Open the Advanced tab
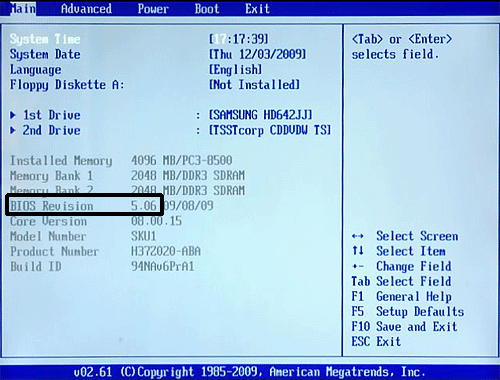 [x=86, y=9]
